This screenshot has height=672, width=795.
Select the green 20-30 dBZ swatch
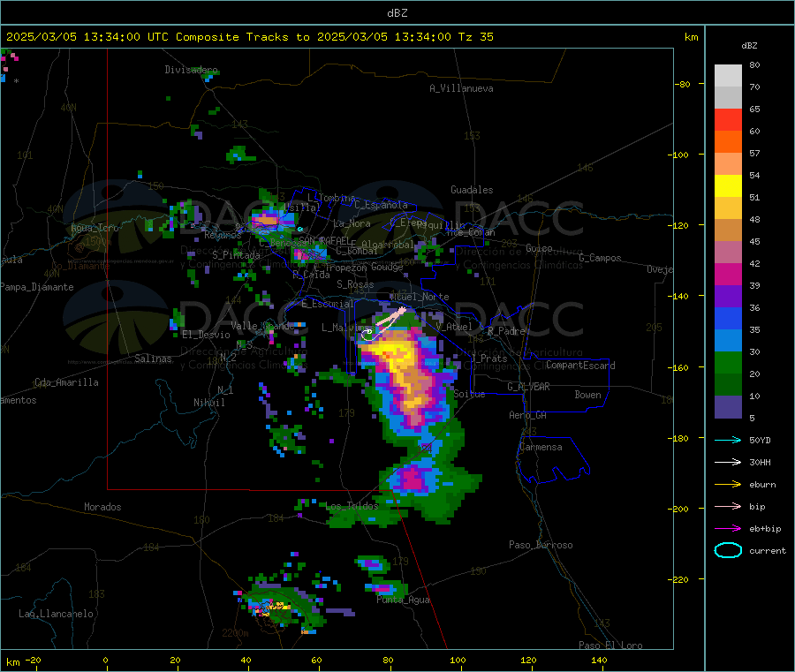(x=728, y=362)
